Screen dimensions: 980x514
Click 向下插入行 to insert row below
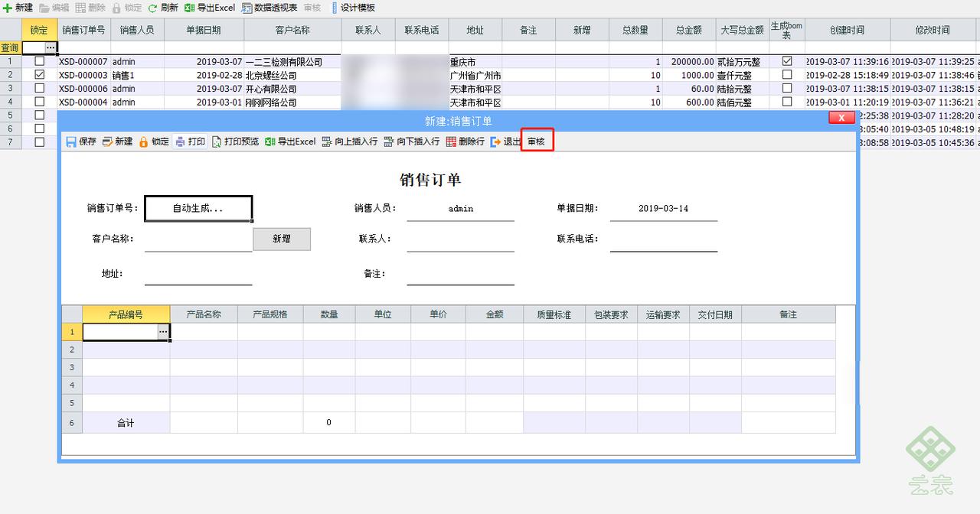pyautogui.click(x=412, y=142)
